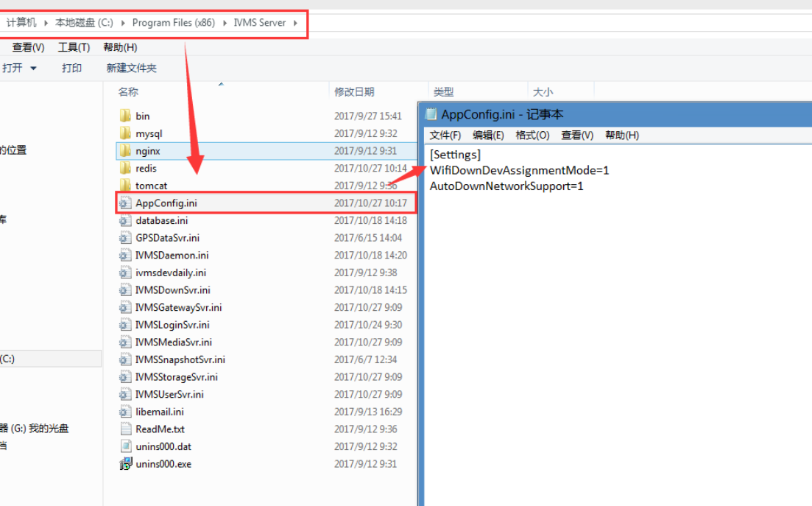Viewport: 812px width, 506px height.
Task: Click the IVMSLoginSvr.ini file icon
Action: tap(125, 325)
